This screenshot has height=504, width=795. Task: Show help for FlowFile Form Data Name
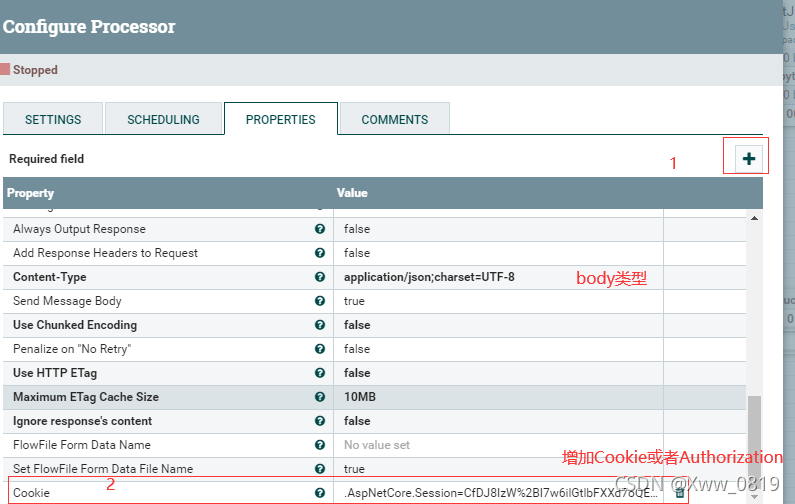point(319,445)
